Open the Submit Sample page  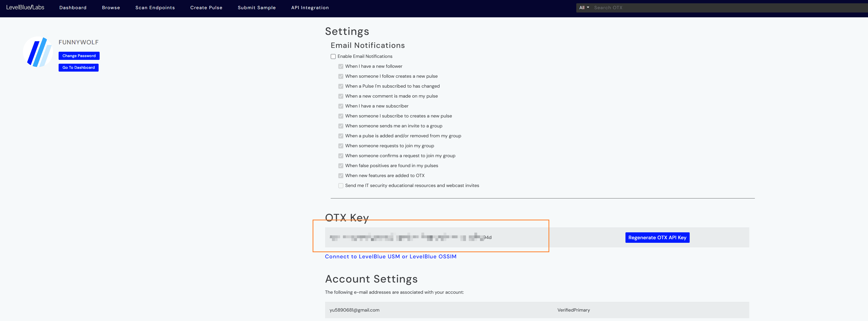click(256, 8)
